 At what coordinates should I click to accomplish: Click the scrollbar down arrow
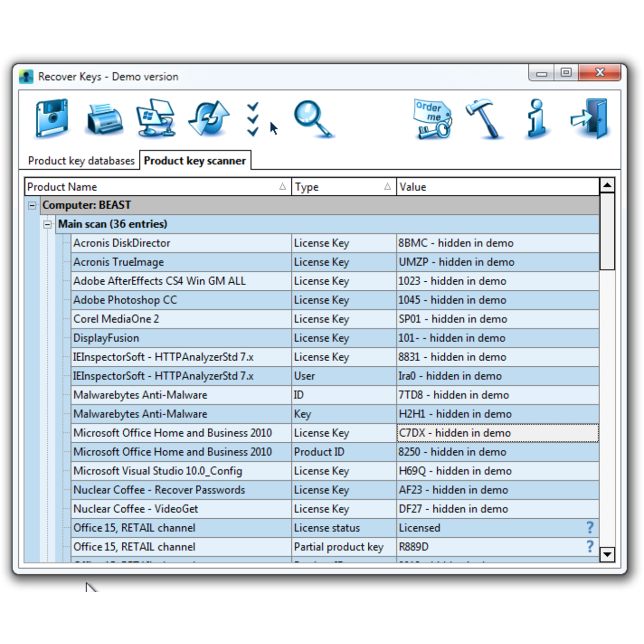click(x=607, y=554)
